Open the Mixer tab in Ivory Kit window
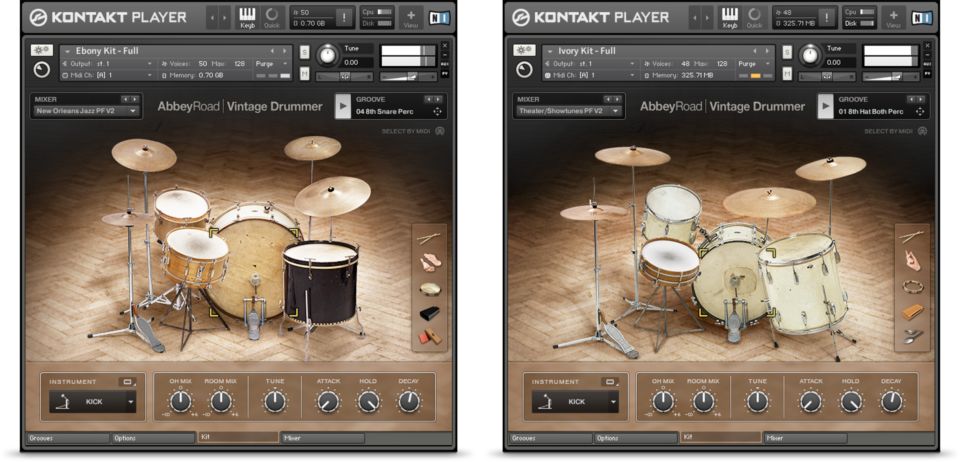Screen dimensions: 960x462 click(804, 438)
